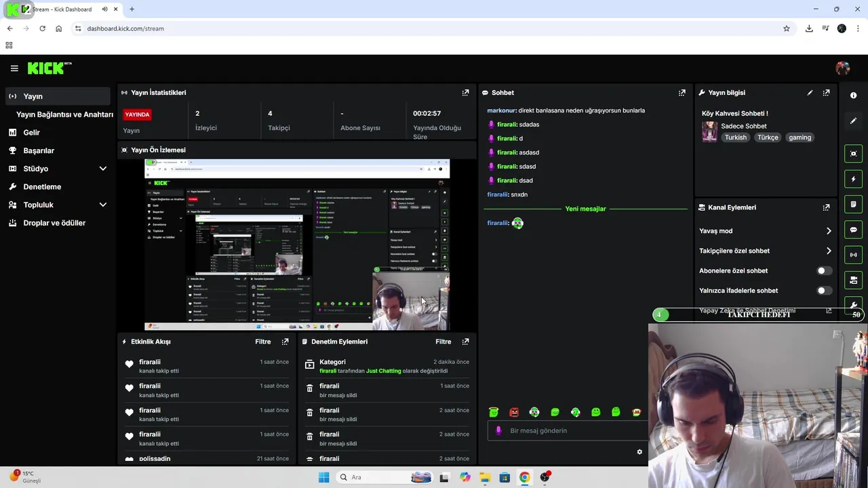Edit stream info with the Yayın bilgisi pencil
Viewport: 868px width, 488px height.
[x=810, y=93]
